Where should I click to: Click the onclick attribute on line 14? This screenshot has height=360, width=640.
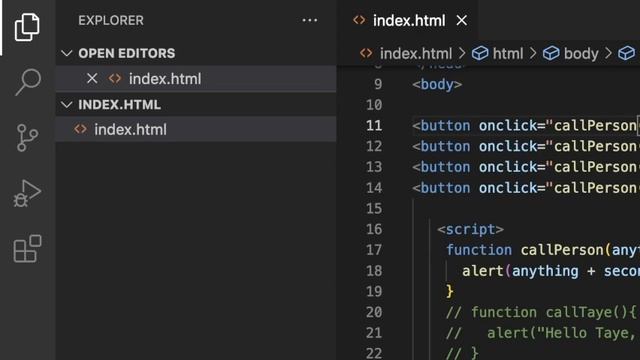(508, 188)
